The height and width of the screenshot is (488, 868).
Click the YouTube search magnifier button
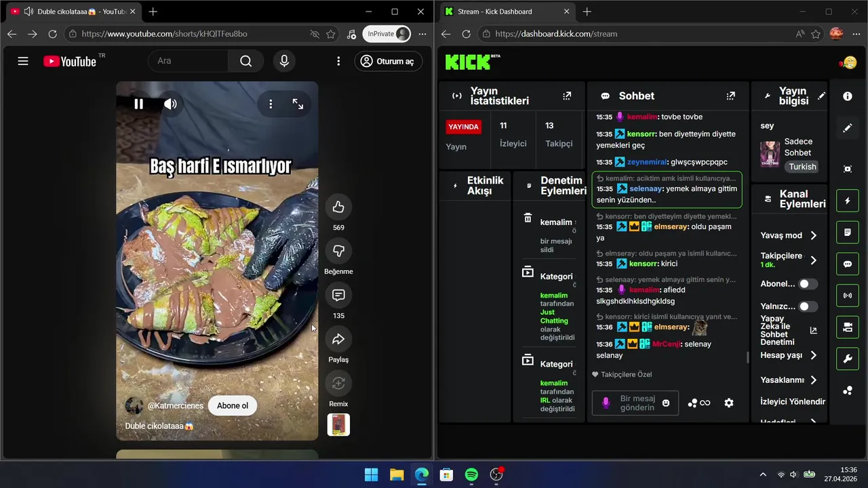click(x=245, y=61)
